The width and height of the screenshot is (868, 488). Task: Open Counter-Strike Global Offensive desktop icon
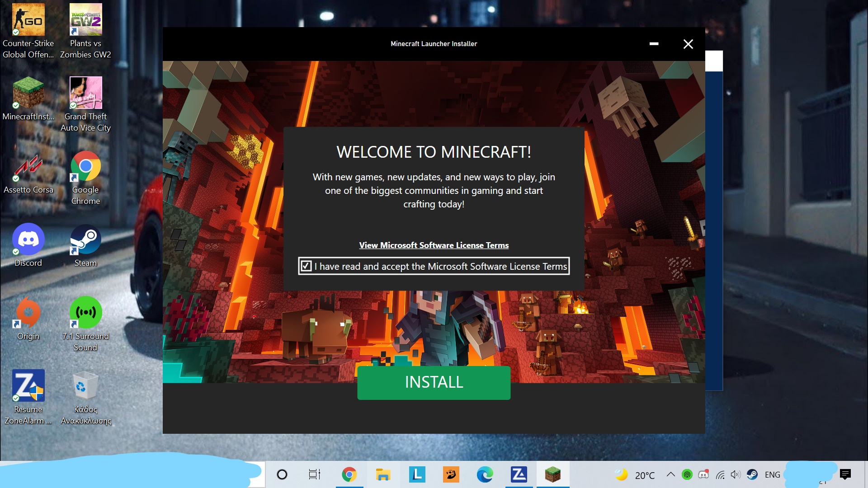coord(28,20)
